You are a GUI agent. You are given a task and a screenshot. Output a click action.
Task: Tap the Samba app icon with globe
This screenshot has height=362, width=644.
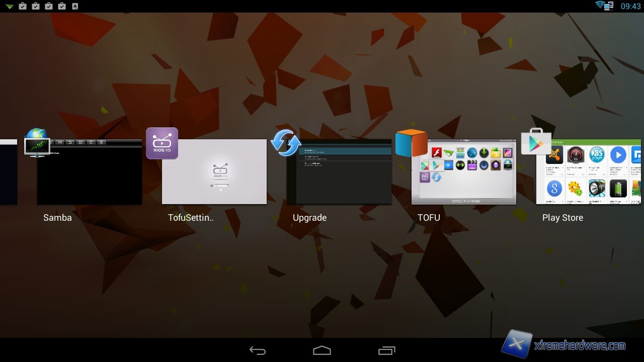pos(37,143)
